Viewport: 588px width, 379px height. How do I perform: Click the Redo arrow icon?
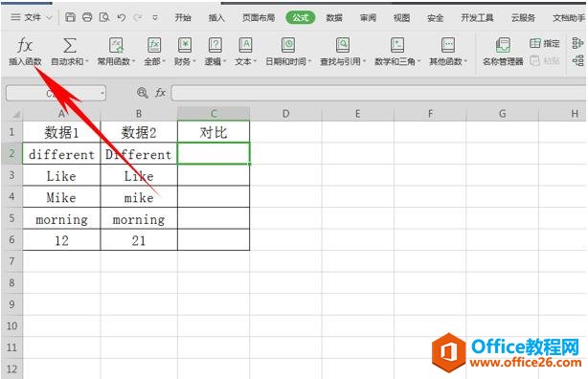coord(138,17)
